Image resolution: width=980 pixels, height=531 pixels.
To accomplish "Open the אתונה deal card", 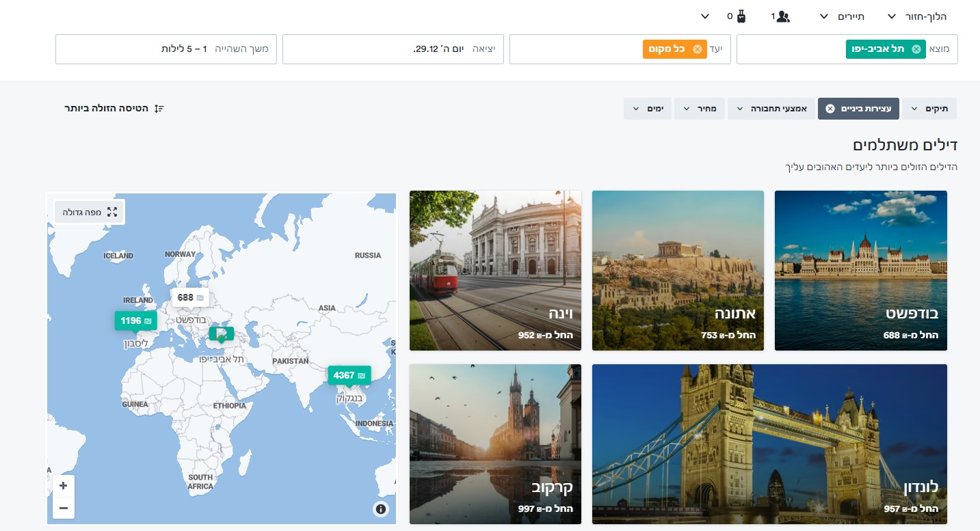I will click(678, 271).
